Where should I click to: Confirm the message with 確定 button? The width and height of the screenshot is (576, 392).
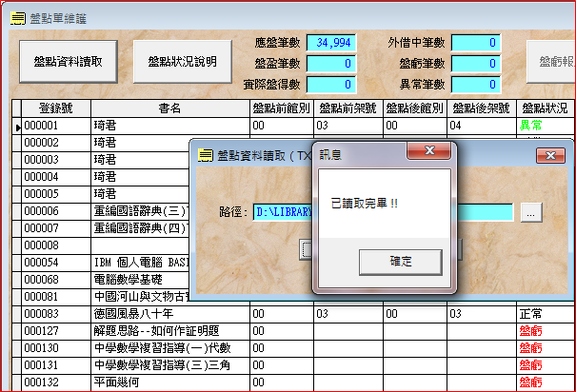pyautogui.click(x=401, y=262)
